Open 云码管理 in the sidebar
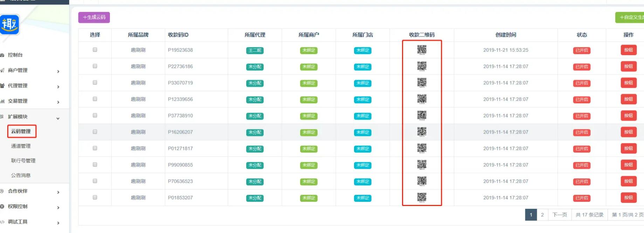The height and width of the screenshot is (233, 644). [x=21, y=131]
